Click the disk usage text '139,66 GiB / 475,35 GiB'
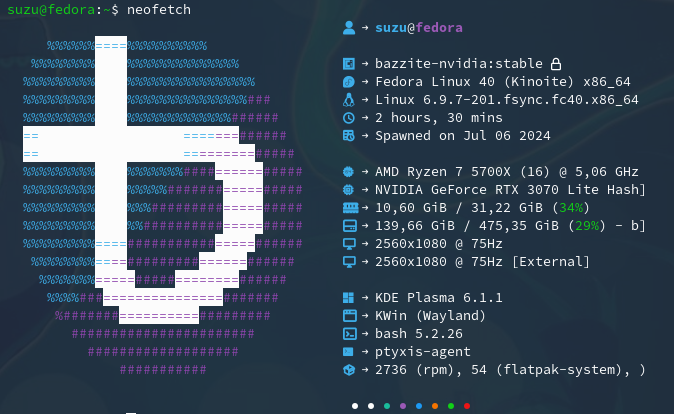 tap(467, 226)
